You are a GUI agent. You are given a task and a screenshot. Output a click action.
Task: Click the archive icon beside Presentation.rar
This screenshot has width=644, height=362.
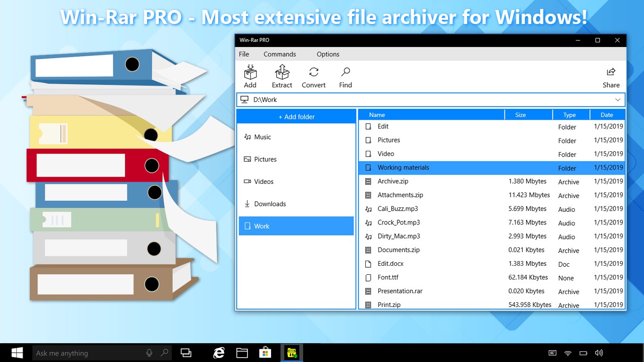(369, 291)
